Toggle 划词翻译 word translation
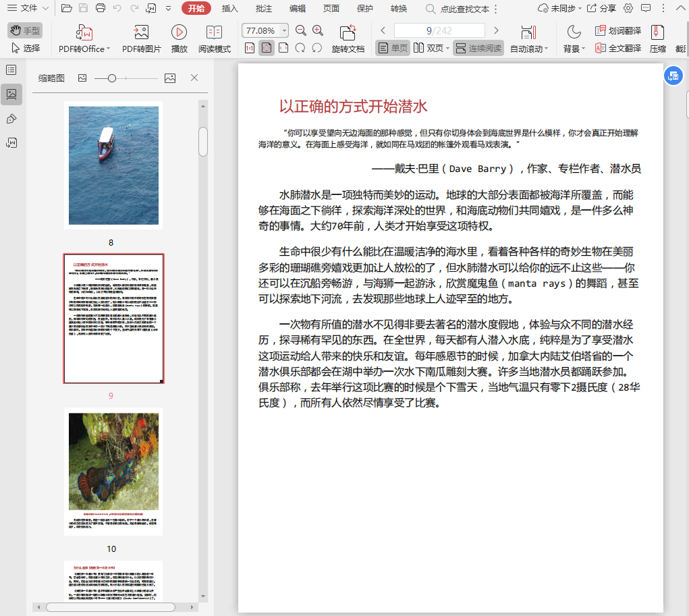This screenshot has height=616, width=689. (x=618, y=30)
